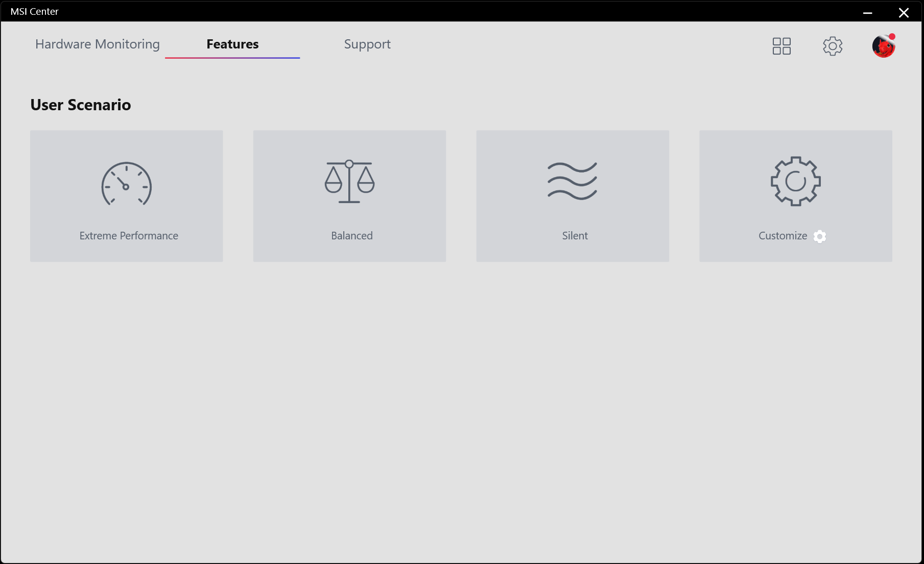Image resolution: width=924 pixels, height=564 pixels.
Task: Select the Features tab
Action: tap(232, 44)
